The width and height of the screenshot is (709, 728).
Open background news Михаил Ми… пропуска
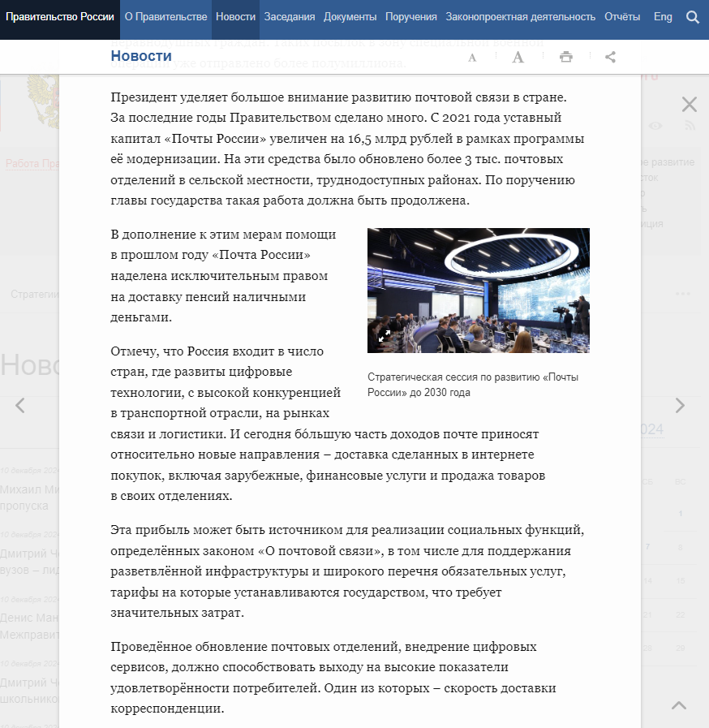point(29,498)
